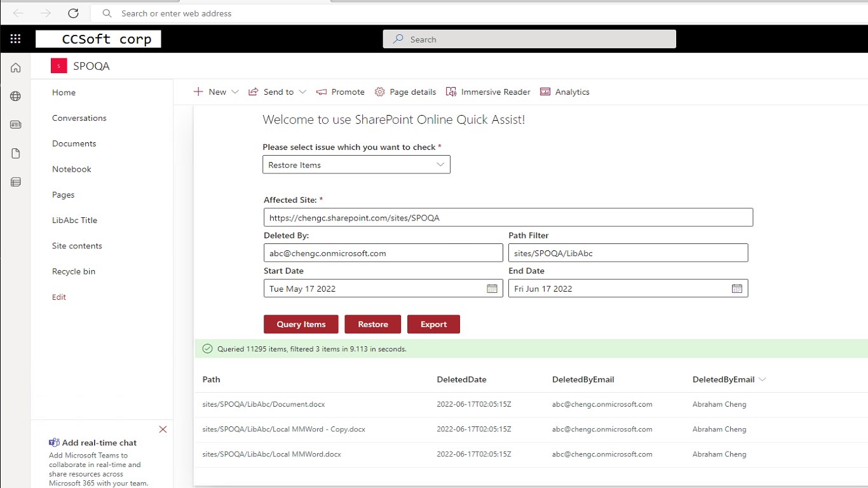Click the Teams icon beside Add real-time chat

(54, 443)
